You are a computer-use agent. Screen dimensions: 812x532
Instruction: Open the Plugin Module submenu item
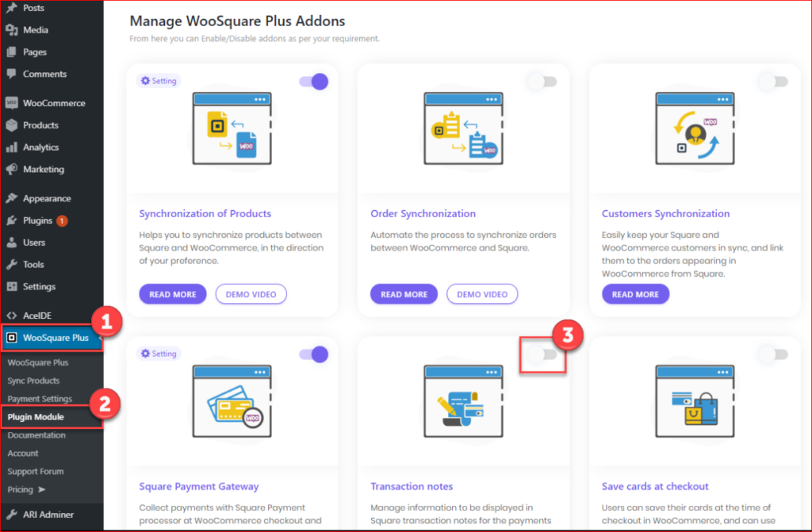(x=36, y=417)
